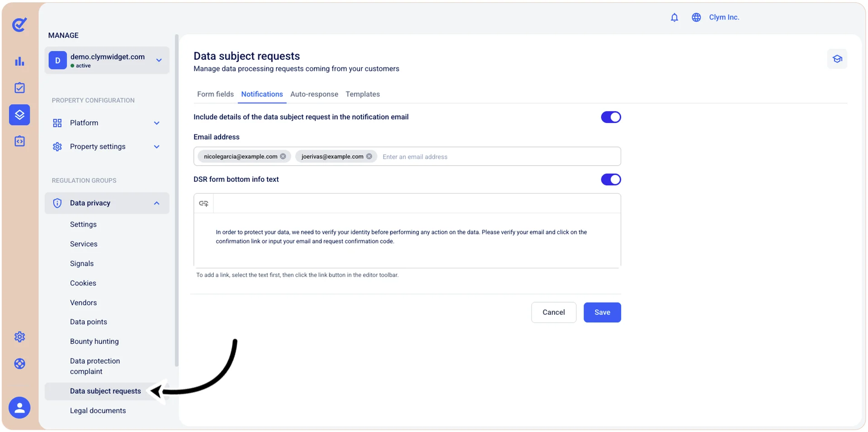Open Vendors in the sidebar

[x=83, y=303]
